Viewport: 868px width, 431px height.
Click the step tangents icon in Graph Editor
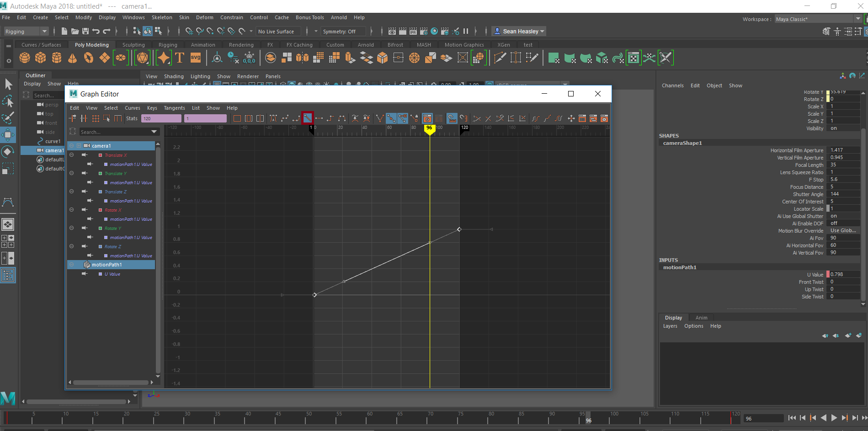[330, 118]
